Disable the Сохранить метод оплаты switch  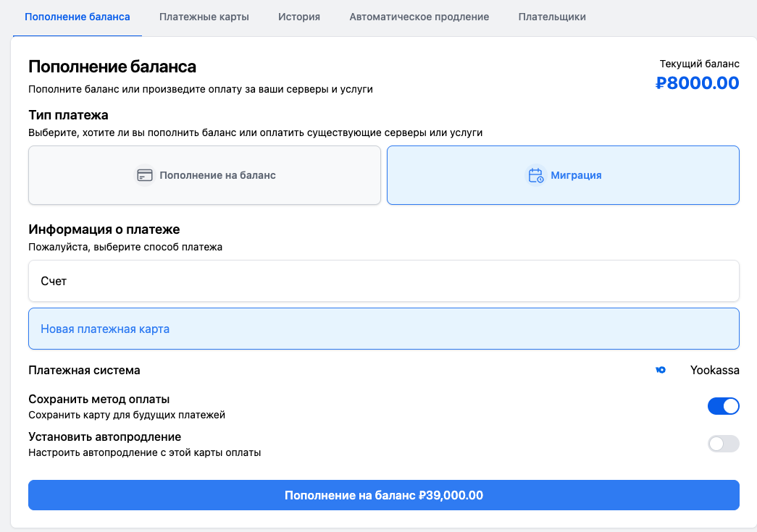723,406
